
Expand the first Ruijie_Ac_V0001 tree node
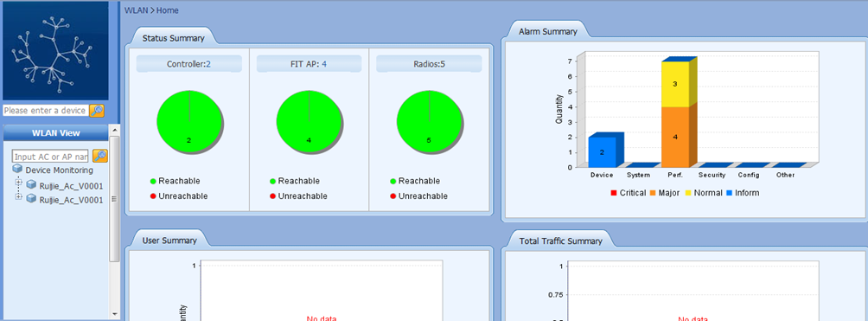[18, 183]
